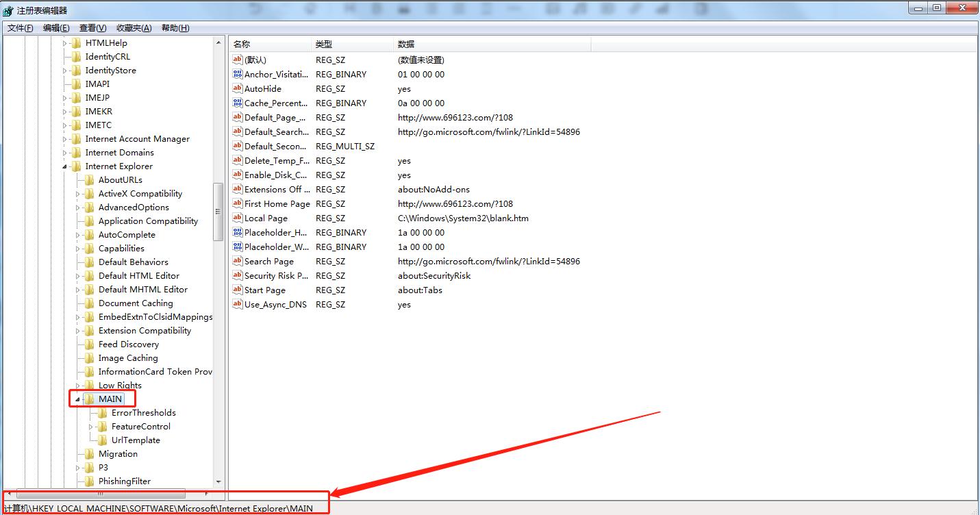Click the folder icon beside Migration
Image resolution: width=980 pixels, height=515 pixels.
(x=90, y=453)
